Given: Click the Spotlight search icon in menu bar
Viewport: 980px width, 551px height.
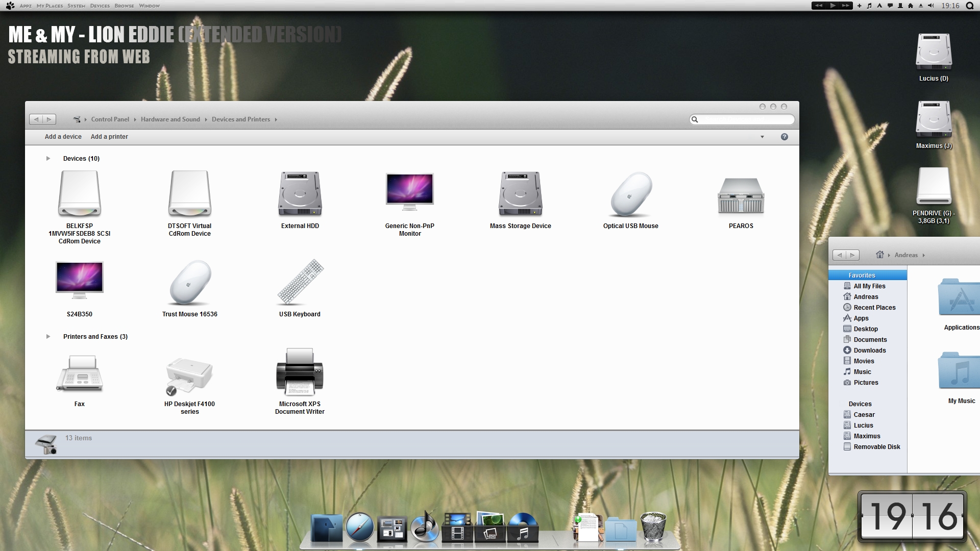Looking at the screenshot, I should pos(970,6).
